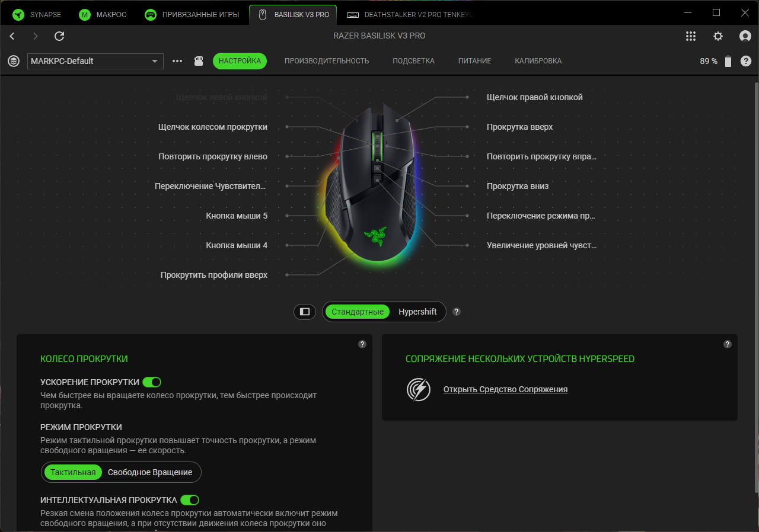The height and width of the screenshot is (532, 759).
Task: Select the Стандартные button mapping mode
Action: [x=358, y=312]
